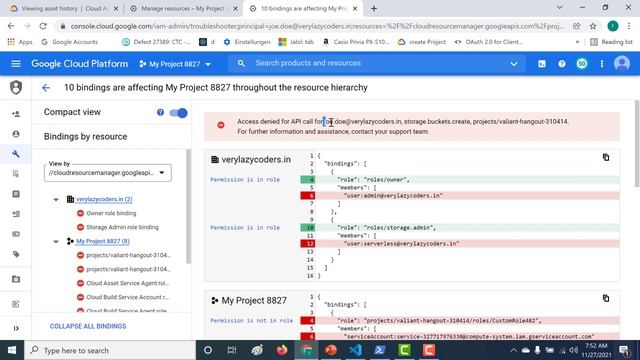Open the Reading list button
The image size is (640, 360).
click(x=611, y=42)
